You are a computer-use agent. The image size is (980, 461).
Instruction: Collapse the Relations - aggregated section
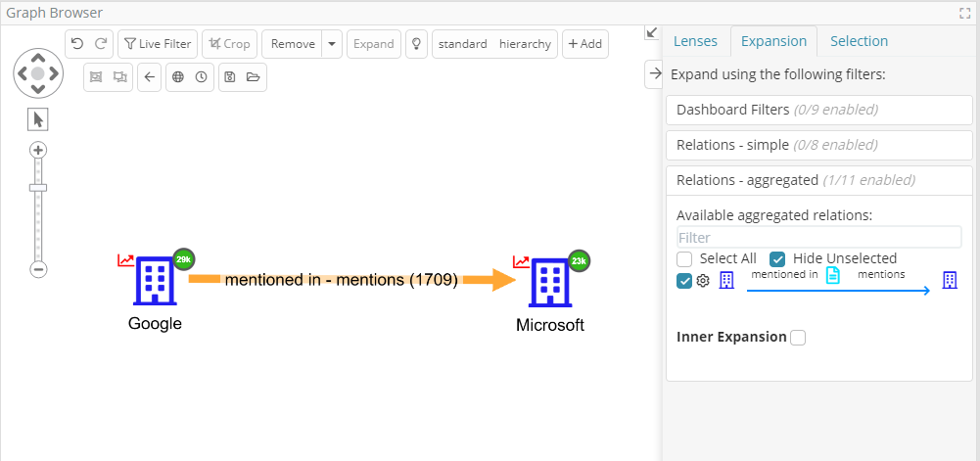click(819, 180)
